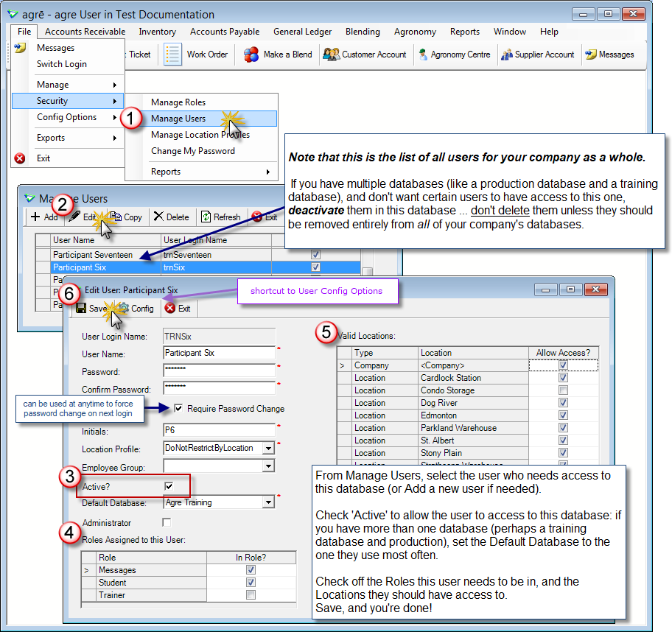Launch Make a Blend toolbar icon
Viewport: 672px width, 632px height.
point(251,55)
